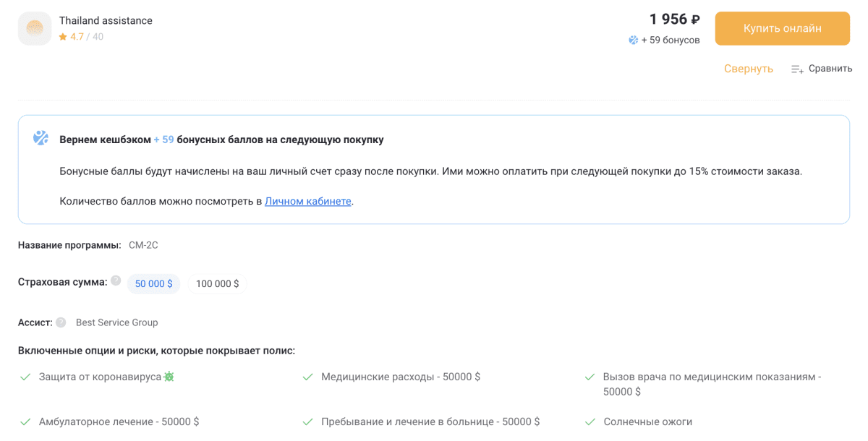Screen dimensions: 868x441
Task: Collapse details with Свернуть
Action: (x=748, y=69)
